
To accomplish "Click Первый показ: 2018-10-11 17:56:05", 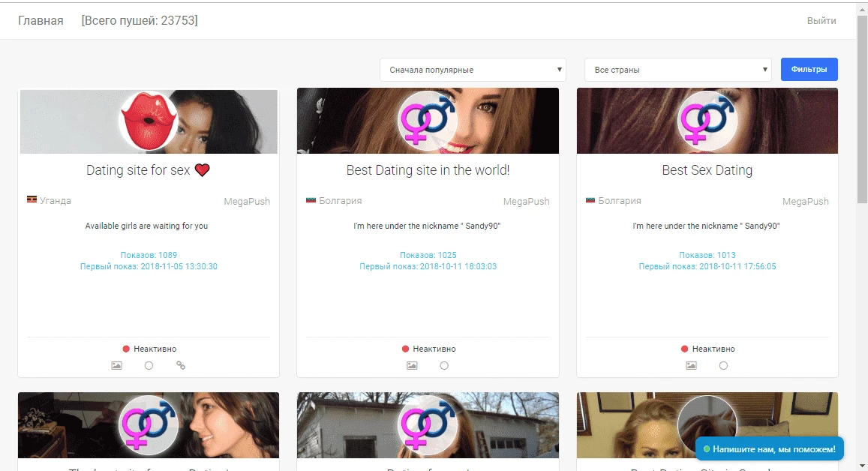I will pos(707,266).
